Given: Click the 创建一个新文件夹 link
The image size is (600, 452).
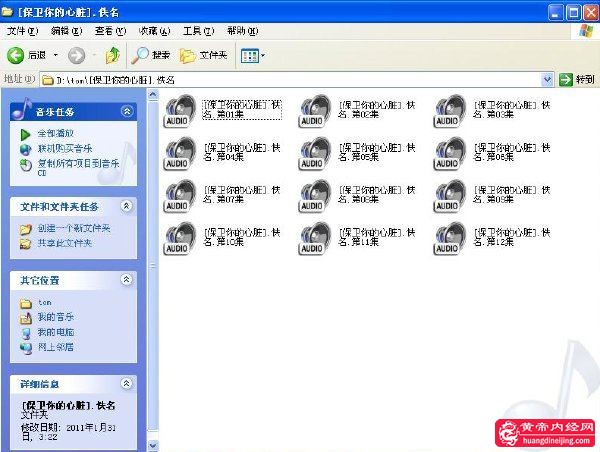Looking at the screenshot, I should tap(74, 228).
